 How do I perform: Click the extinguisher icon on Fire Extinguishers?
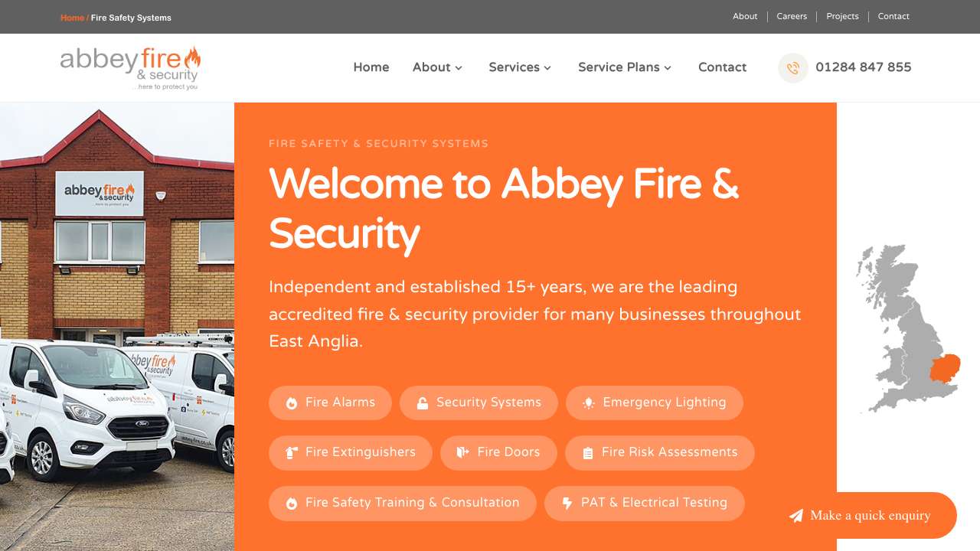[292, 453]
